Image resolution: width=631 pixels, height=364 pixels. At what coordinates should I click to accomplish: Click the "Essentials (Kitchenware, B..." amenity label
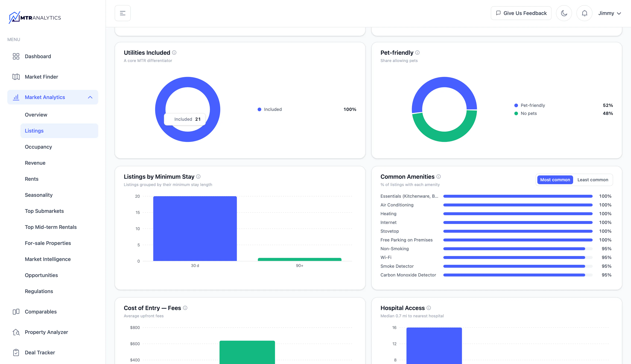(x=409, y=196)
